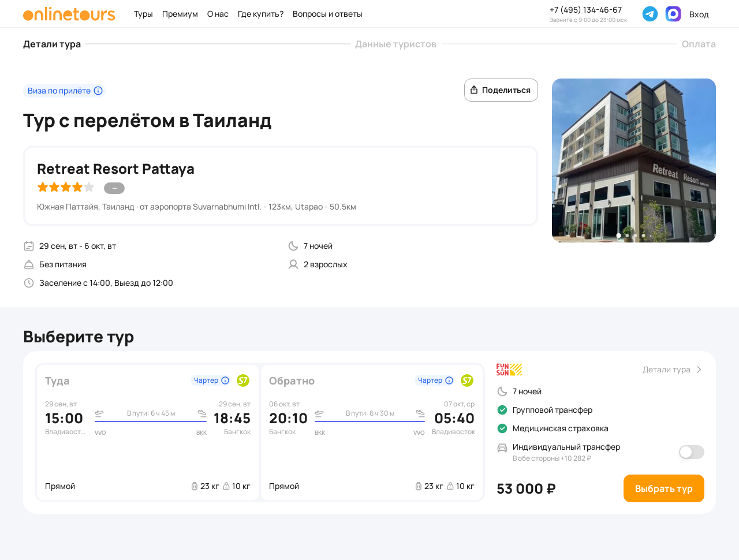
Task: Show info for Виза по прилёте
Action: [x=98, y=91]
